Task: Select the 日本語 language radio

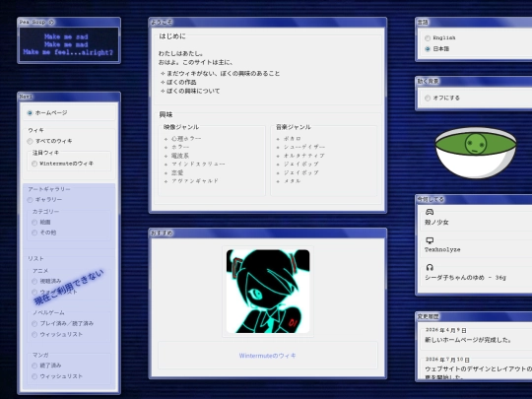Action: pyautogui.click(x=428, y=49)
